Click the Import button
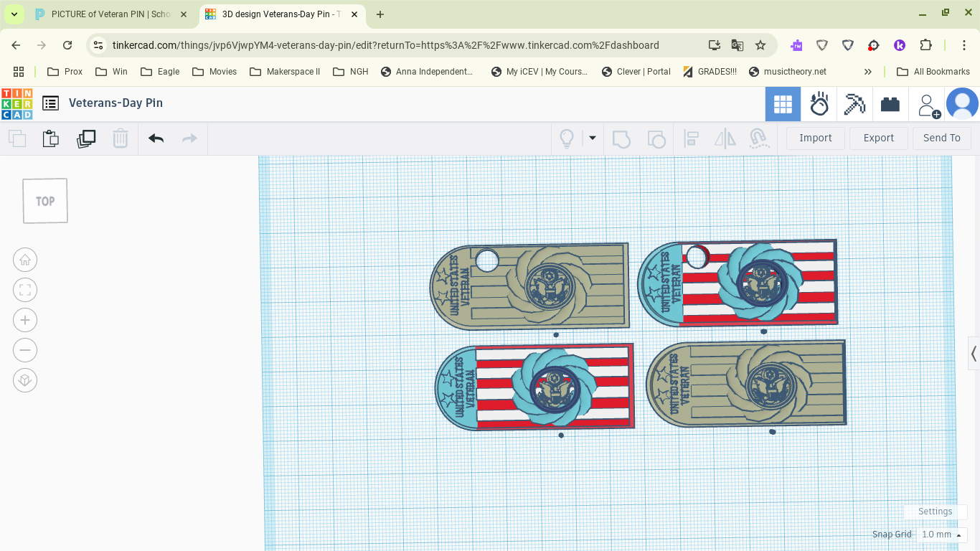This screenshot has width=980, height=551. 816,138
